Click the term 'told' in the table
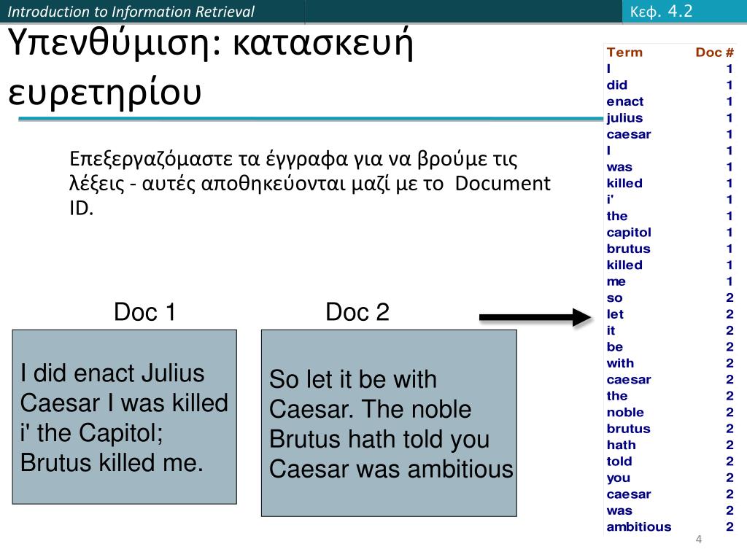The width and height of the screenshot is (747, 560). pyautogui.click(x=619, y=462)
